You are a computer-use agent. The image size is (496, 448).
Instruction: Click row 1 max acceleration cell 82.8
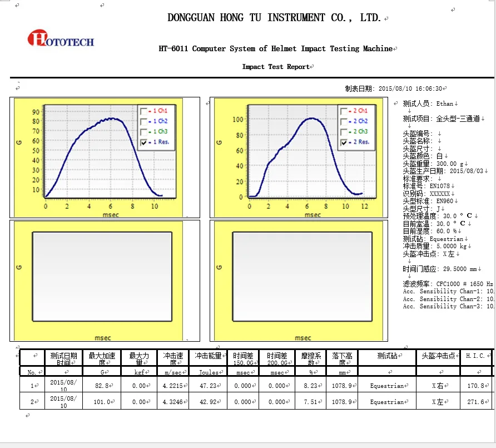(102, 386)
